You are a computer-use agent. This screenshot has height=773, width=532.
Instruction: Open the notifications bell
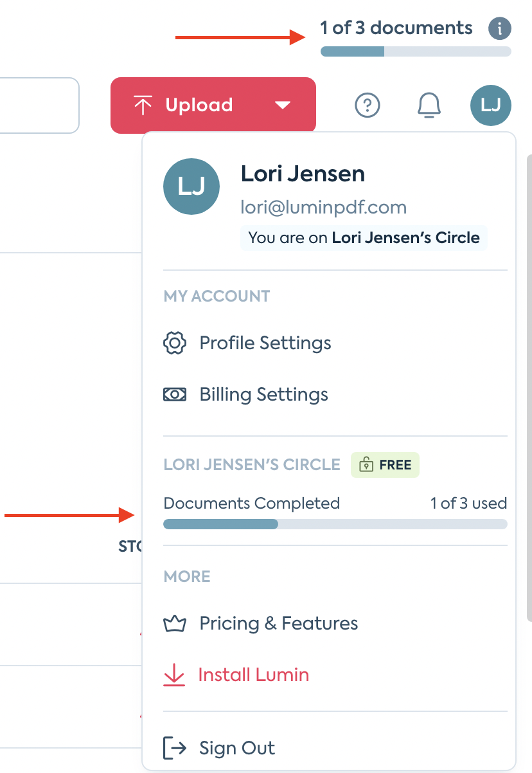point(429,105)
